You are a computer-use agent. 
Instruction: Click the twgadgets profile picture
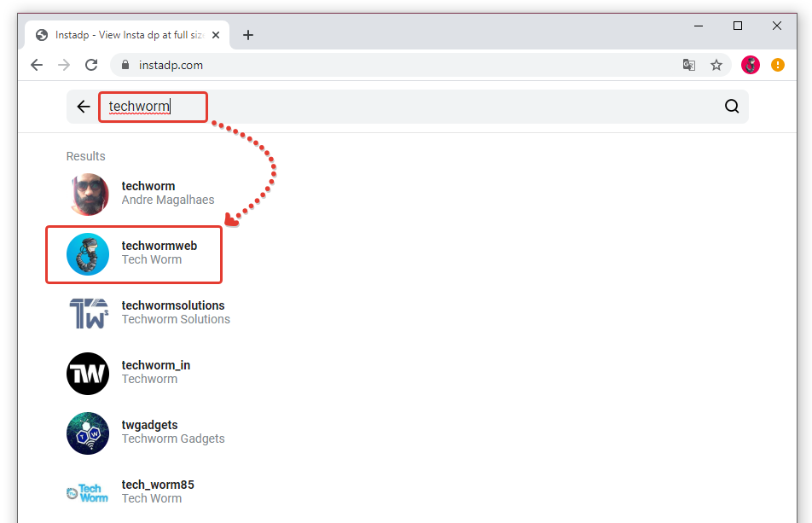[88, 433]
